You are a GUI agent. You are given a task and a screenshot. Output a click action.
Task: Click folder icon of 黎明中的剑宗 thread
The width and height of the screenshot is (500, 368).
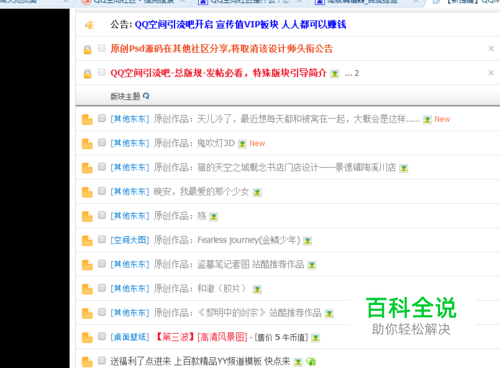click(x=87, y=314)
